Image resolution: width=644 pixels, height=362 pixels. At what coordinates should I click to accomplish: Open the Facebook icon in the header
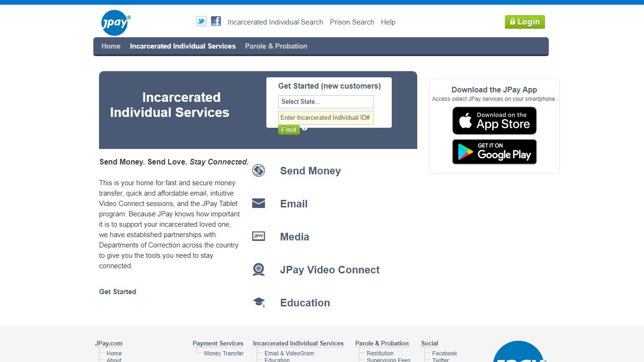point(216,21)
